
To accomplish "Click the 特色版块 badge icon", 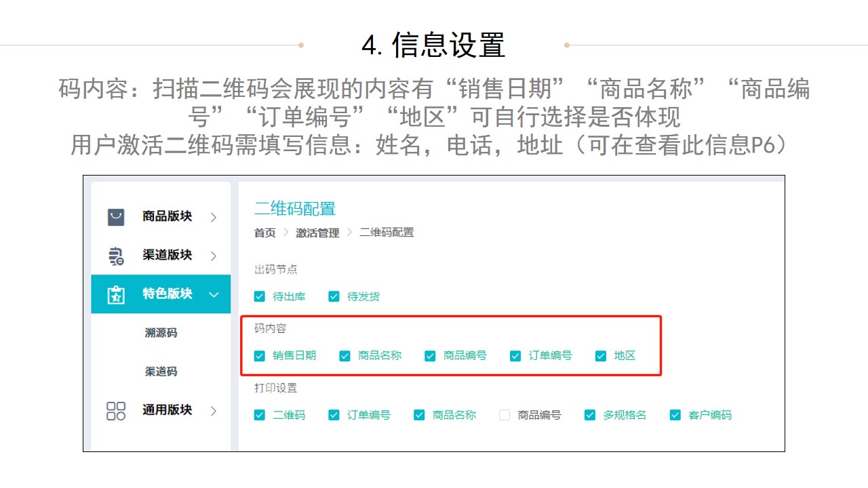I will click(x=116, y=295).
